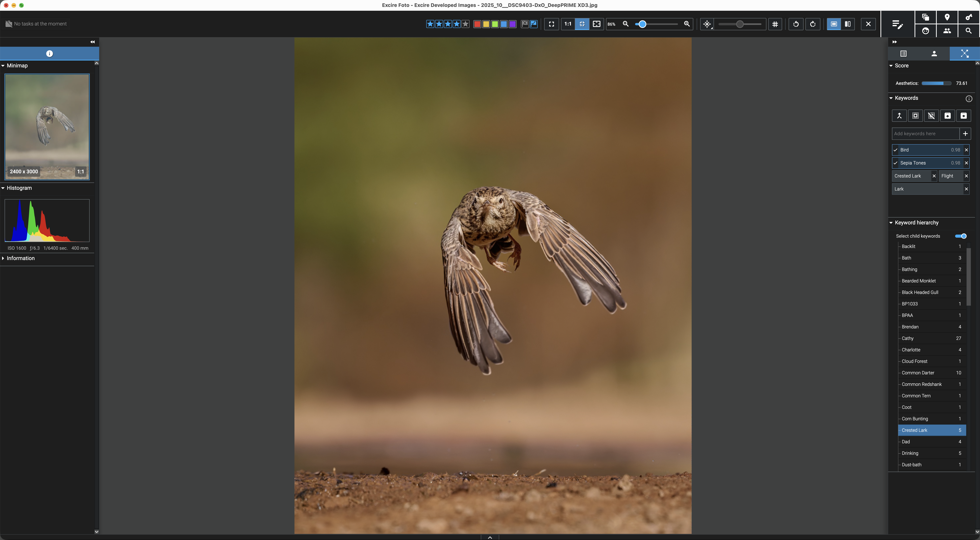Click the zoom level slider
The height and width of the screenshot is (540, 980).
pyautogui.click(x=656, y=24)
